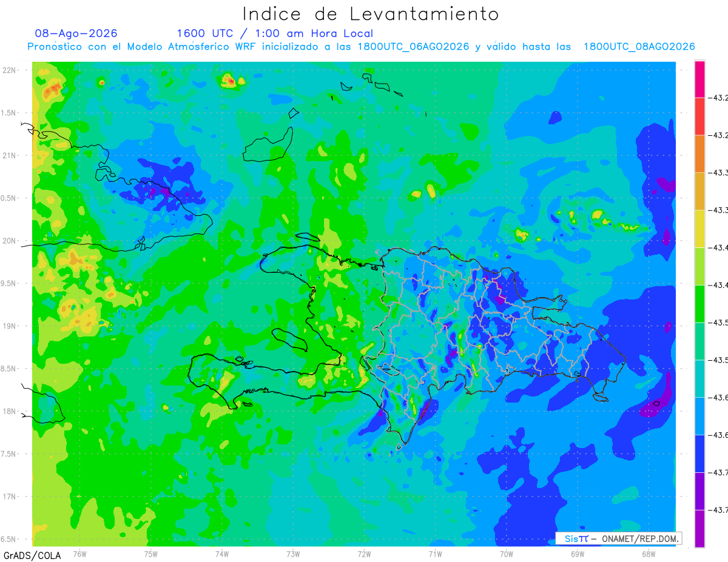Click the "74W" longitude label

click(222, 554)
